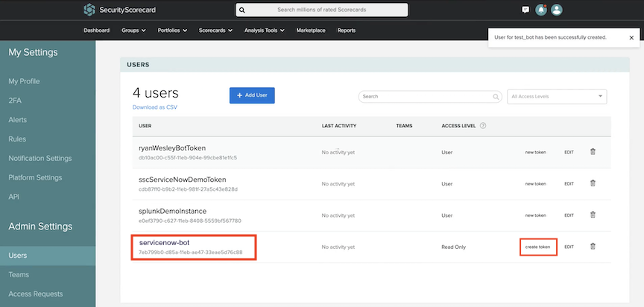Screen dimensions: 644x307
Task: Expand the Scorecards menu
Action: [215, 31]
